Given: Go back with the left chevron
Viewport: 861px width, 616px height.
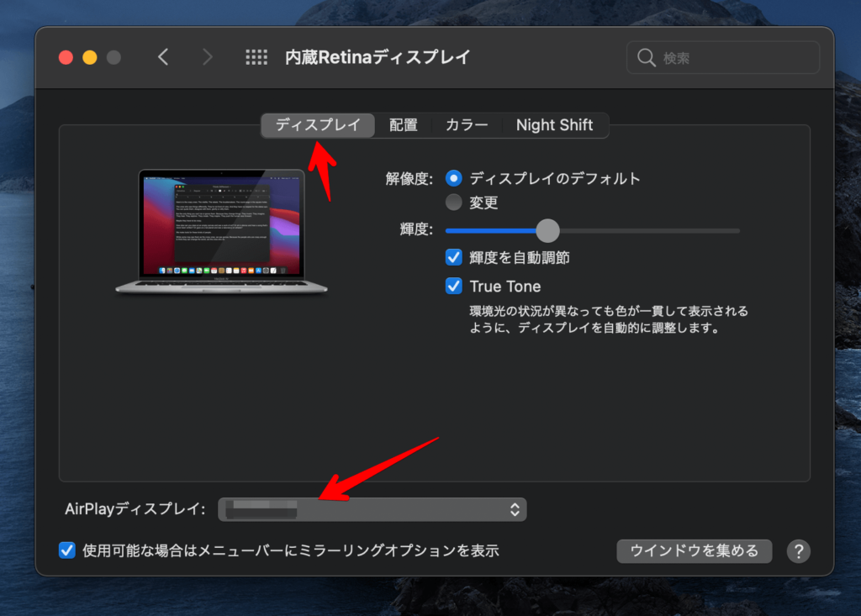Looking at the screenshot, I should pyautogui.click(x=163, y=57).
